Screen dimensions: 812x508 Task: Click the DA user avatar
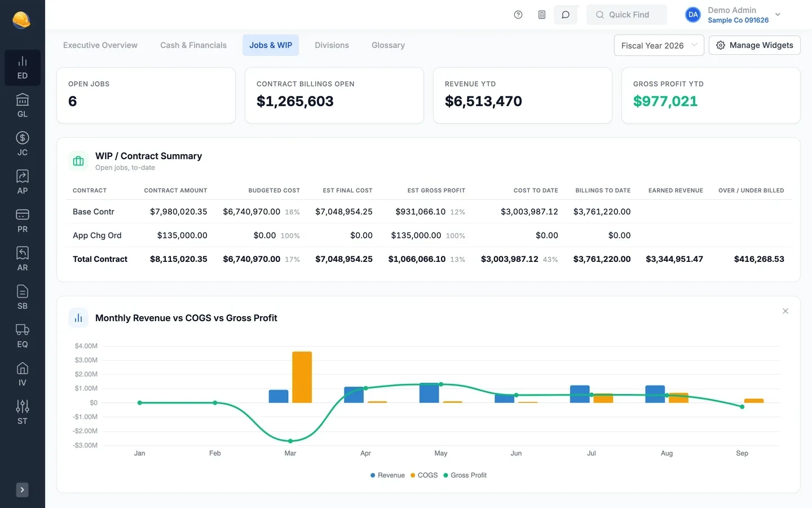pyautogui.click(x=693, y=15)
